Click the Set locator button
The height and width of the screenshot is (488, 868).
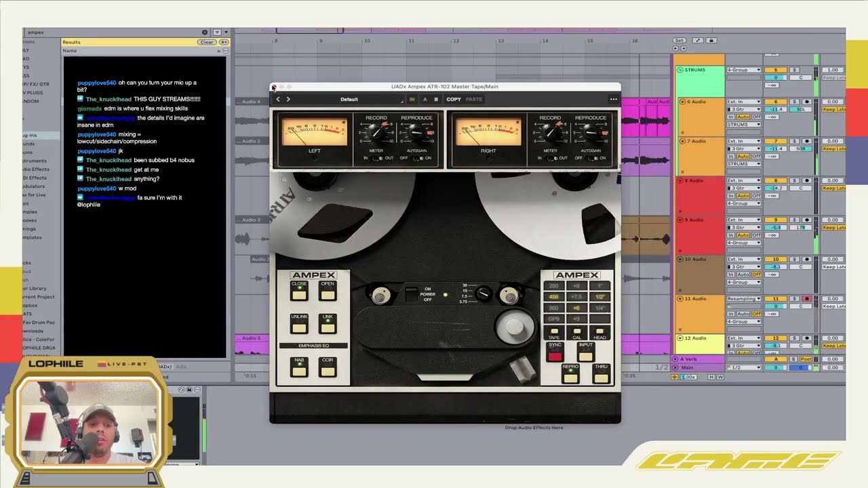[679, 41]
